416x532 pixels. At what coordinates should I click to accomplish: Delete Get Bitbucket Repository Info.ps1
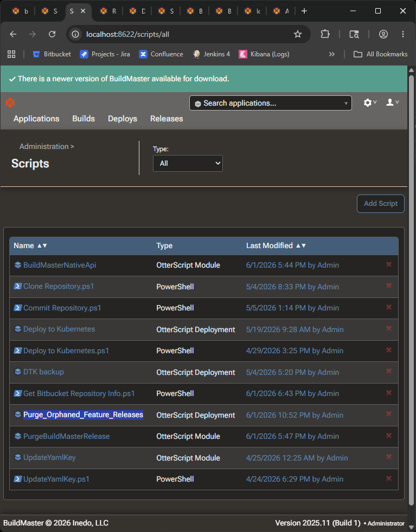tap(389, 393)
